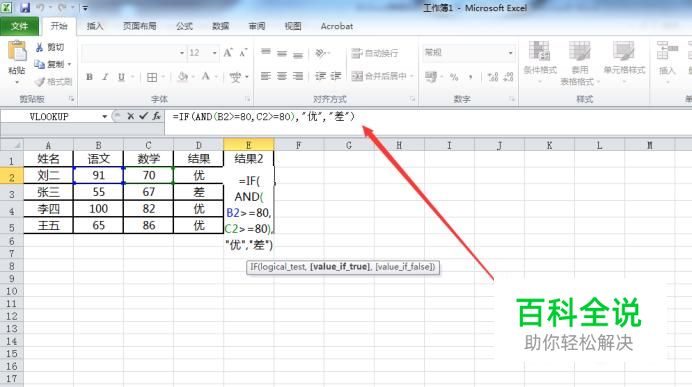
Task: Confirm formula entry with checkmark
Action: pyautogui.click(x=143, y=116)
